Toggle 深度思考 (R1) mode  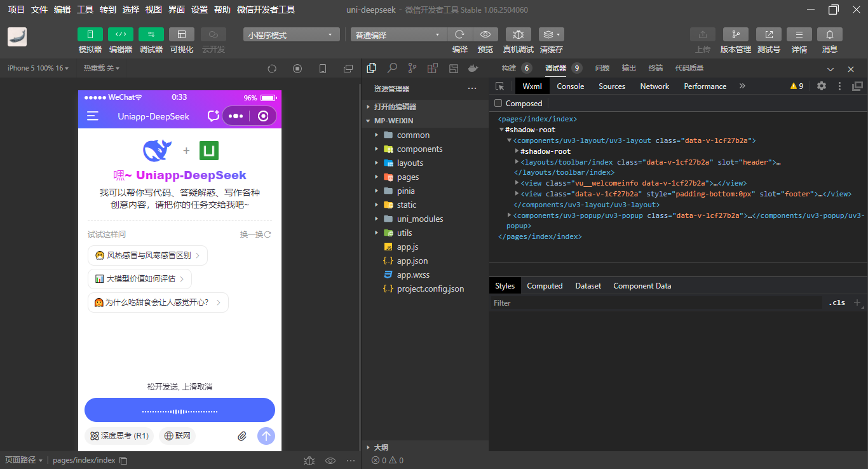point(119,436)
